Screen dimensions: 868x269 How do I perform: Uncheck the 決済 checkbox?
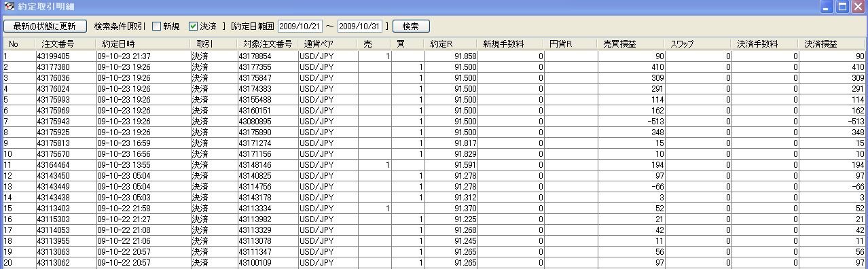tap(193, 26)
